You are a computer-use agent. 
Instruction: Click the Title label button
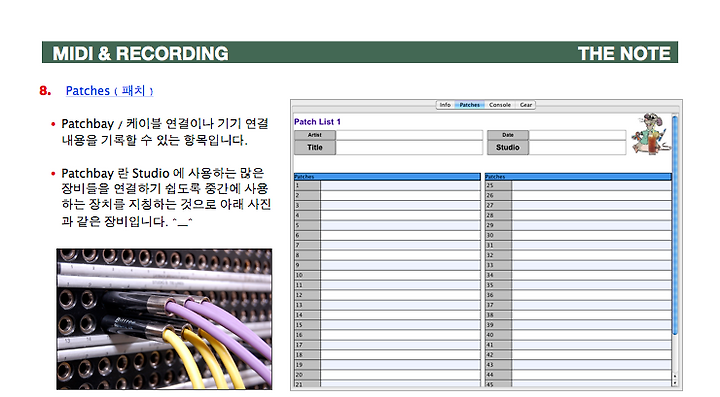315,147
